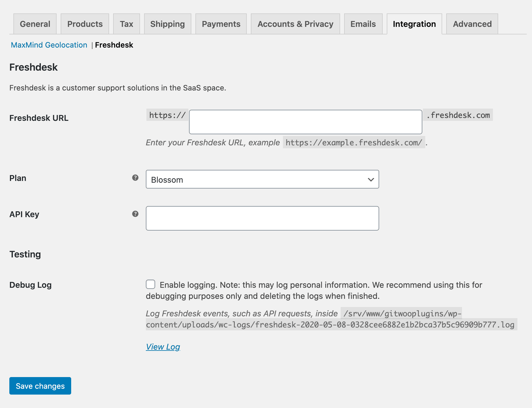532x408 pixels.
Task: Click the Testing section heading
Action: (25, 254)
